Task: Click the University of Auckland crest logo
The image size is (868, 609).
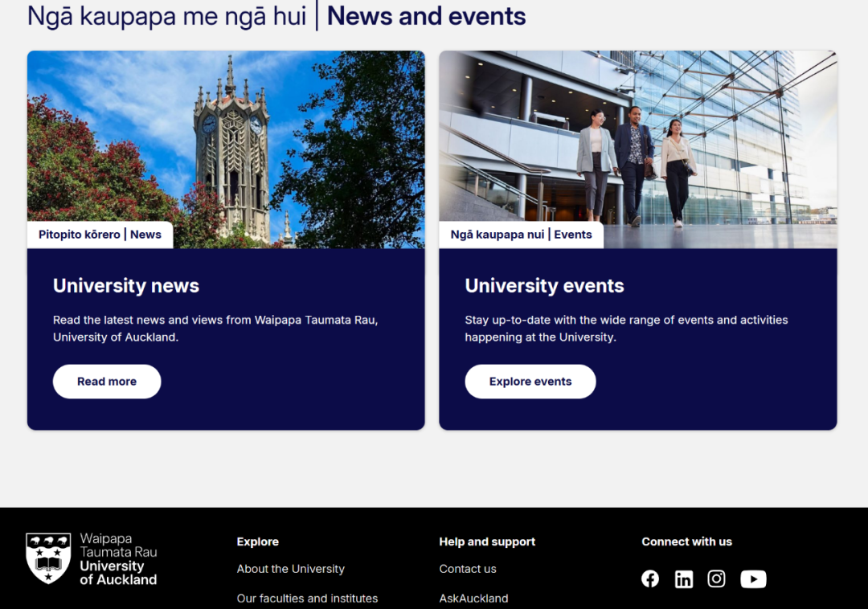Action: click(x=48, y=558)
